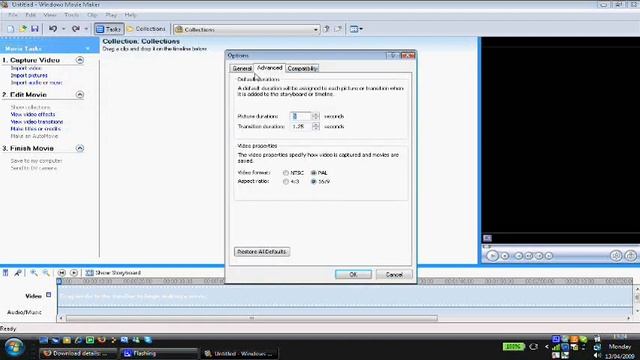The height and width of the screenshot is (360, 640).
Task: Click the Up One Level icon
Action: 327,29
